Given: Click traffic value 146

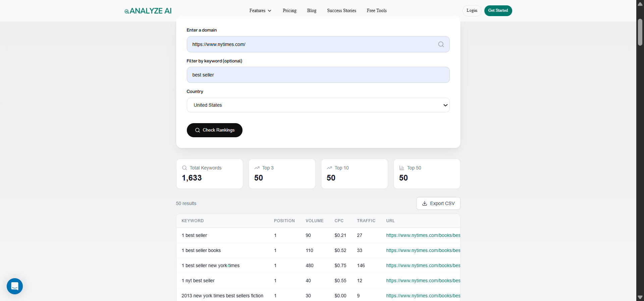Looking at the screenshot, I should tap(361, 265).
